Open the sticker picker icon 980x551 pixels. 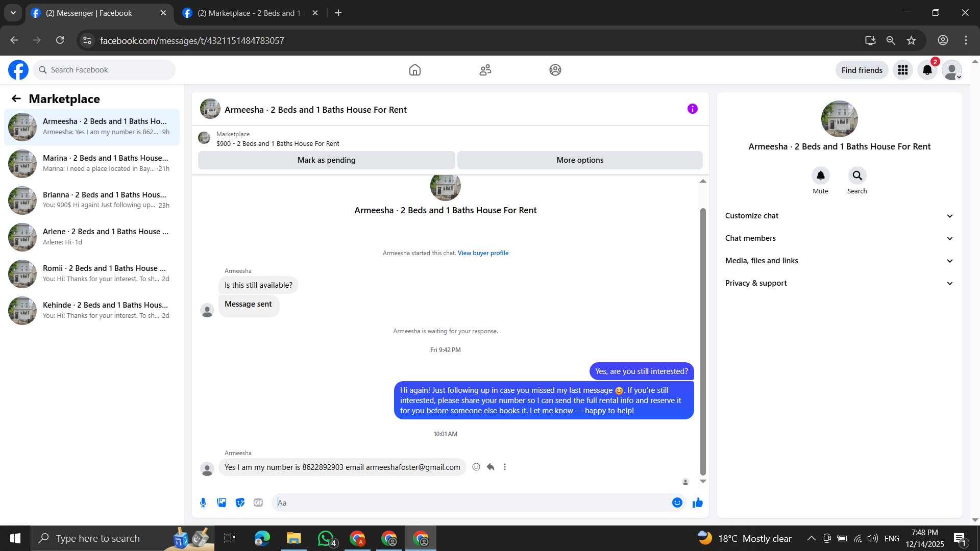[240, 503]
